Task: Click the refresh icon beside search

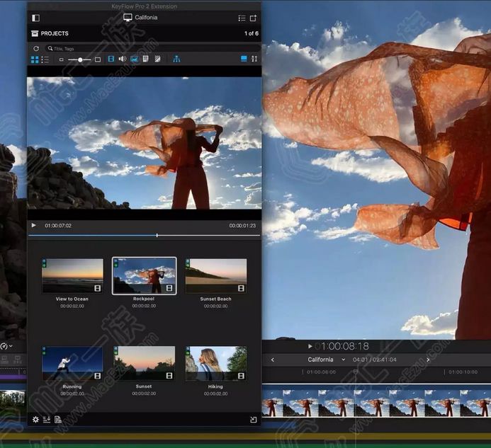Action: point(36,48)
